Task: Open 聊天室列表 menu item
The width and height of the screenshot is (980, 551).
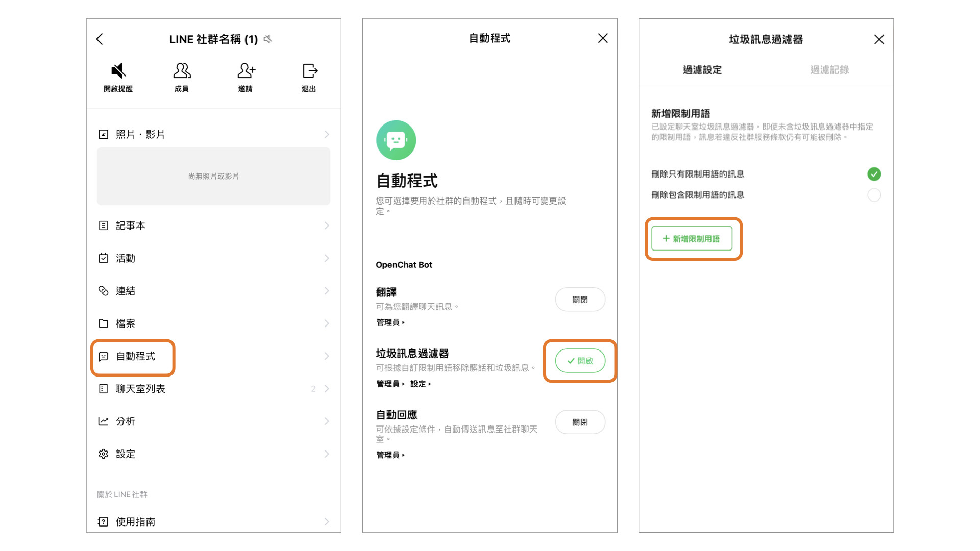Action: [214, 389]
